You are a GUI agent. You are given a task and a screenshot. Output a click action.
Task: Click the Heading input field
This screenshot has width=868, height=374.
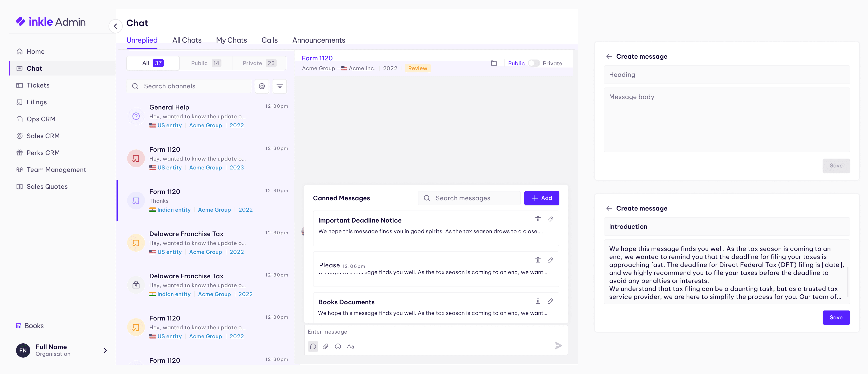(726, 75)
